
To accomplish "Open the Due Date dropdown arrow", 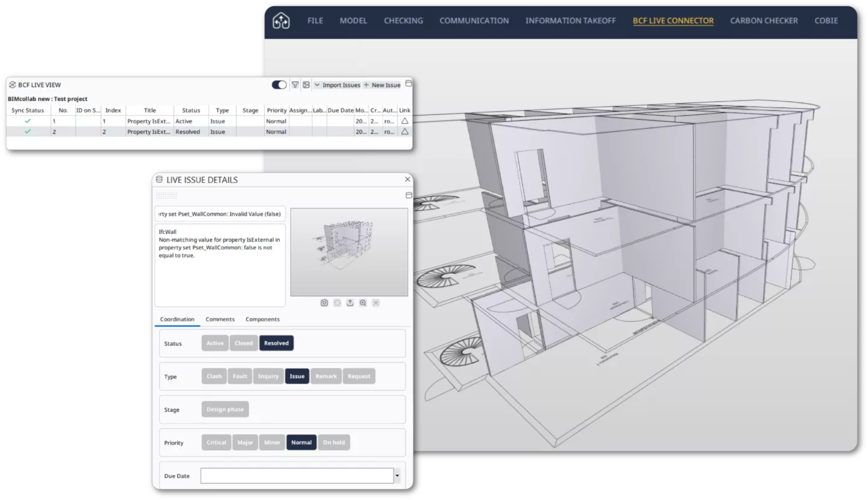I will click(x=397, y=476).
